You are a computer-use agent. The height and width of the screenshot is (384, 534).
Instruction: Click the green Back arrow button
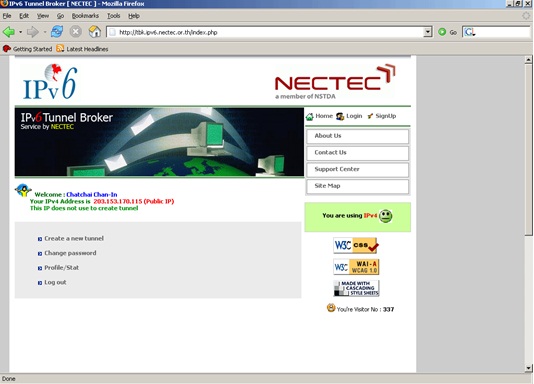(x=9, y=32)
